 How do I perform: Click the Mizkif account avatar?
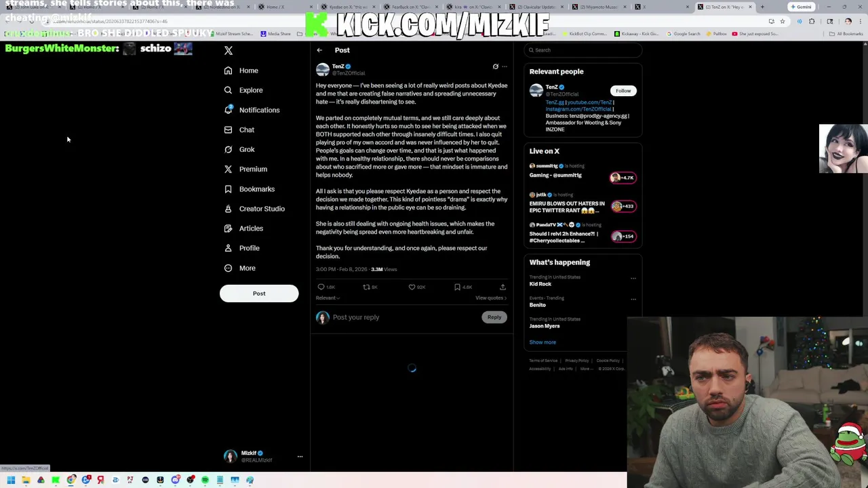[x=231, y=456]
